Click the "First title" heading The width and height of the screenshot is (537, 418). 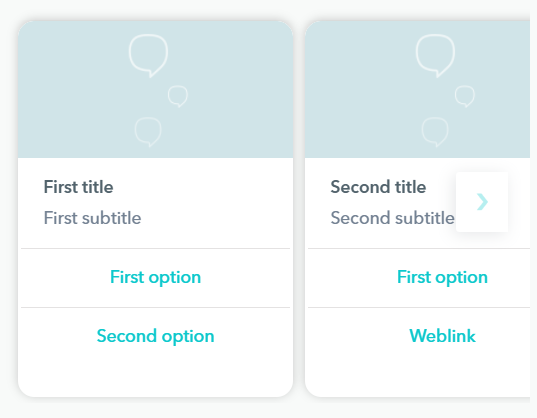coord(78,187)
